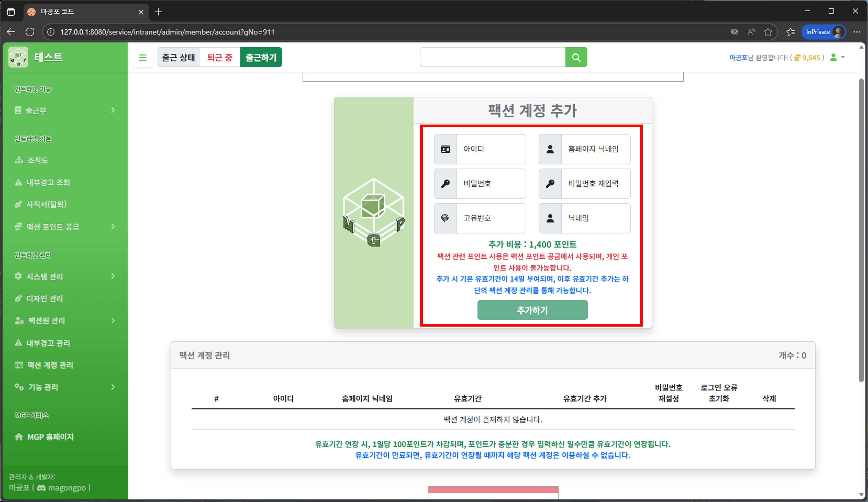This screenshot has height=502, width=868.
Task: Select 팩션 계정 관리 in the sidebar
Action: click(x=50, y=365)
